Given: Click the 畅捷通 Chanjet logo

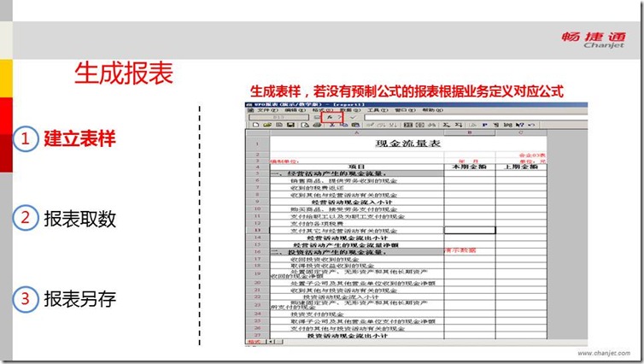Looking at the screenshot, I should coord(594,40).
